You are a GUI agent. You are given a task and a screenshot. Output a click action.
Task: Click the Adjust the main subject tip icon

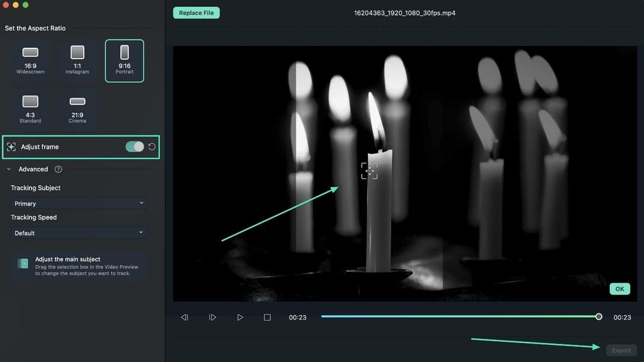pyautogui.click(x=23, y=263)
